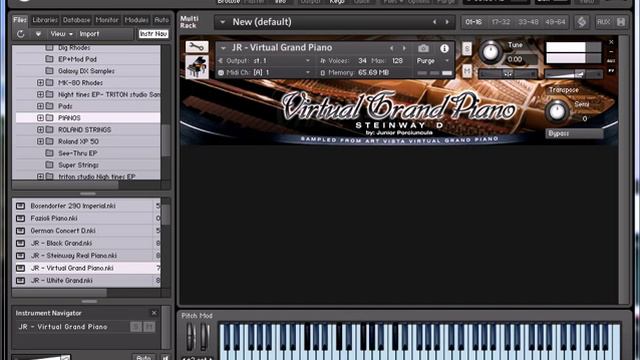Click the Import button
Viewport: 640px width, 360px height.
tap(89, 34)
